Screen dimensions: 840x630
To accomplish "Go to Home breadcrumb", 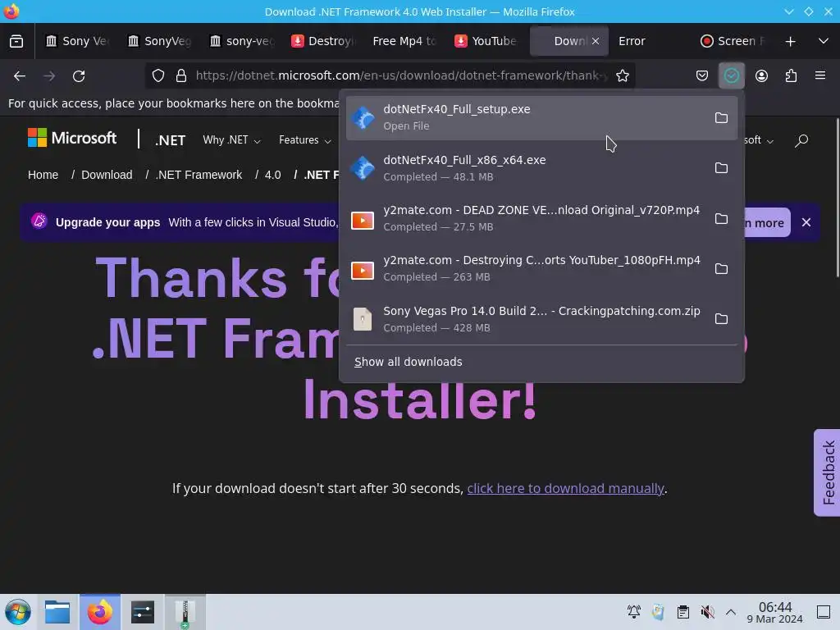I will [x=43, y=175].
